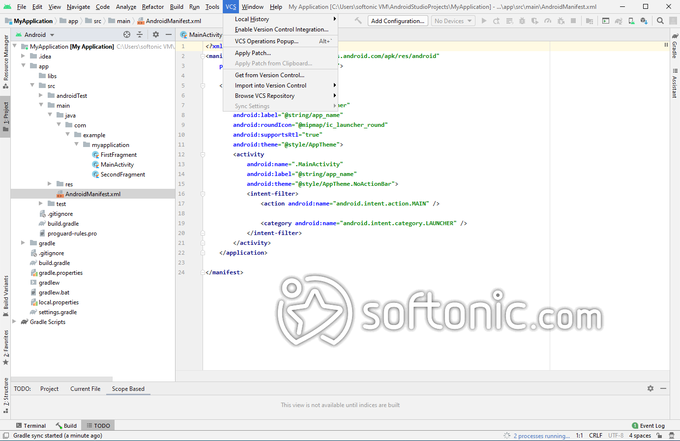Click the Search Everywhere magnifier icon
680x441 pixels.
[660, 21]
